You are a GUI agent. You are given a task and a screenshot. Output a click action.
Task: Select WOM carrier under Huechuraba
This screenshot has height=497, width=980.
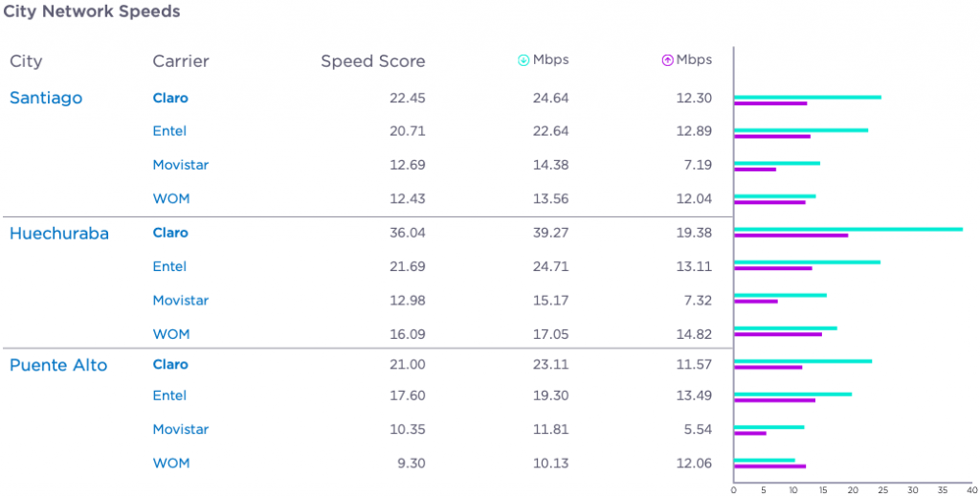171,334
